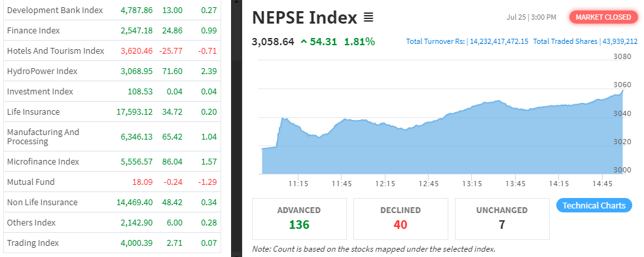The image size is (644, 257).
Task: Open the Declined 40 stocks box
Action: (x=401, y=219)
